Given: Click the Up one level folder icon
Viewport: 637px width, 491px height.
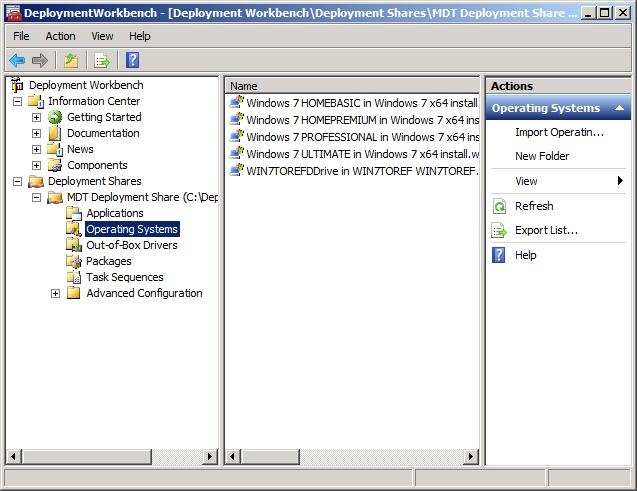Looking at the screenshot, I should click(x=71, y=61).
